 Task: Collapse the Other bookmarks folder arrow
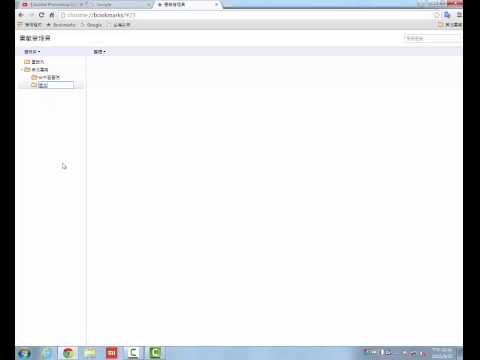click(x=22, y=69)
